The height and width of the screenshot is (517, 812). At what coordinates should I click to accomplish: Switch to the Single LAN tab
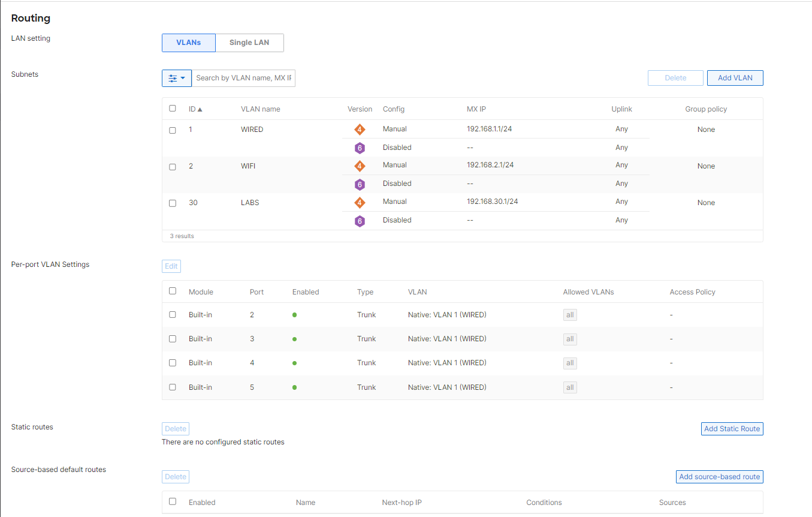click(249, 43)
